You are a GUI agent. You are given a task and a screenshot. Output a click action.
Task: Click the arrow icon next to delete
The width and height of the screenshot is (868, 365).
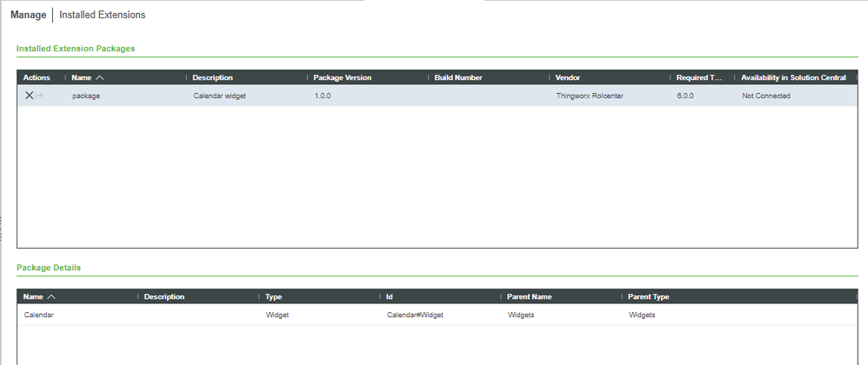(x=40, y=96)
